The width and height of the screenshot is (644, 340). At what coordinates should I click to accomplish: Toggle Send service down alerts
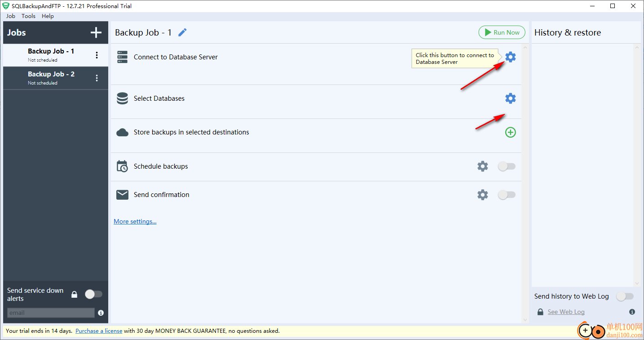(94, 294)
